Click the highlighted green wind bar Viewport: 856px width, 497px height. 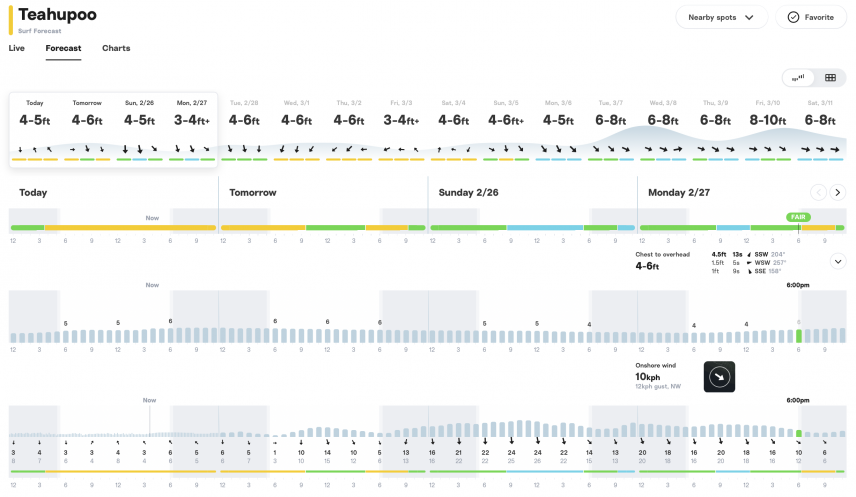pos(799,434)
